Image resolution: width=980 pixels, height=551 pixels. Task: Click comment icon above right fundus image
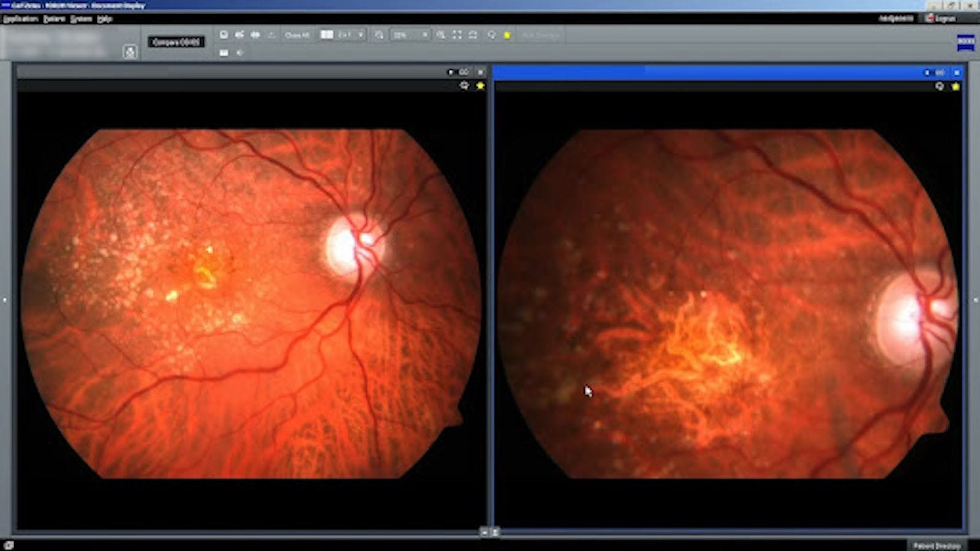tap(940, 86)
